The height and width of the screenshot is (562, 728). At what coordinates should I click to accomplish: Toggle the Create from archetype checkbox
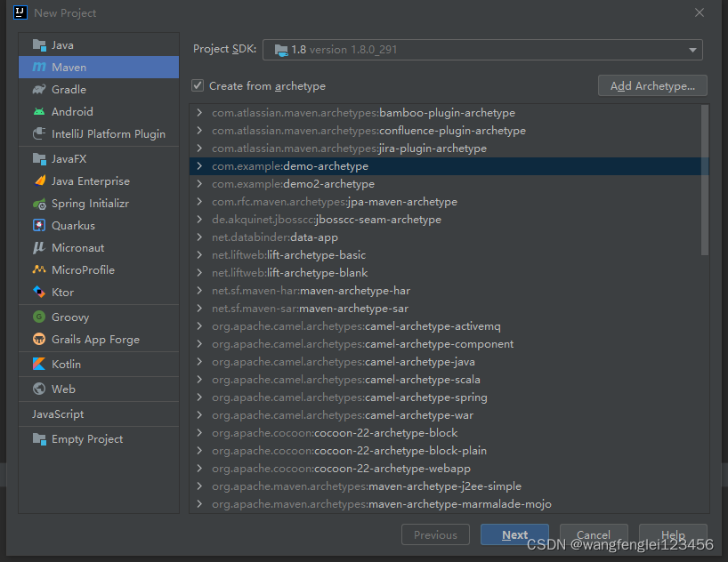pyautogui.click(x=198, y=85)
